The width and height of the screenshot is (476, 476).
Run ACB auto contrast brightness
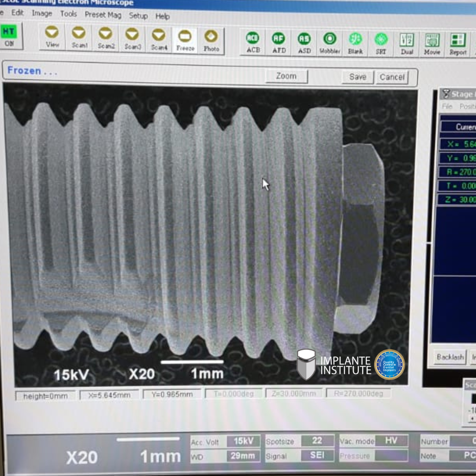point(253,43)
